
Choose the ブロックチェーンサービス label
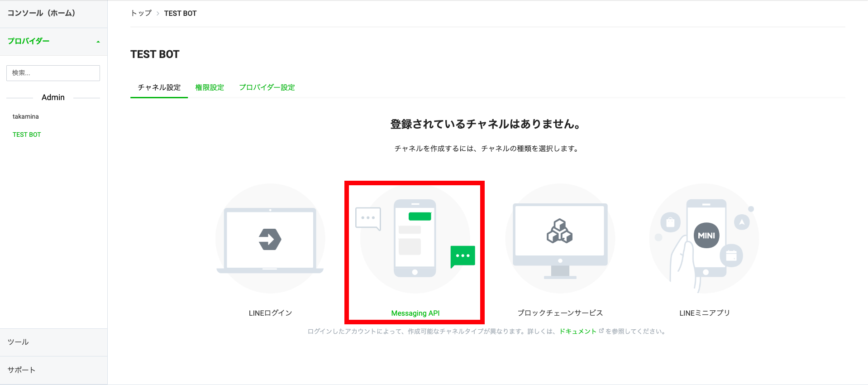560,313
